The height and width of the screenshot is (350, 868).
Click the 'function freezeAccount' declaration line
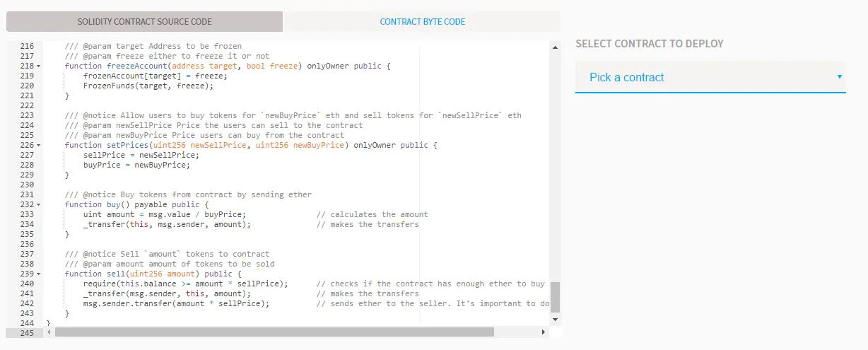(x=228, y=66)
